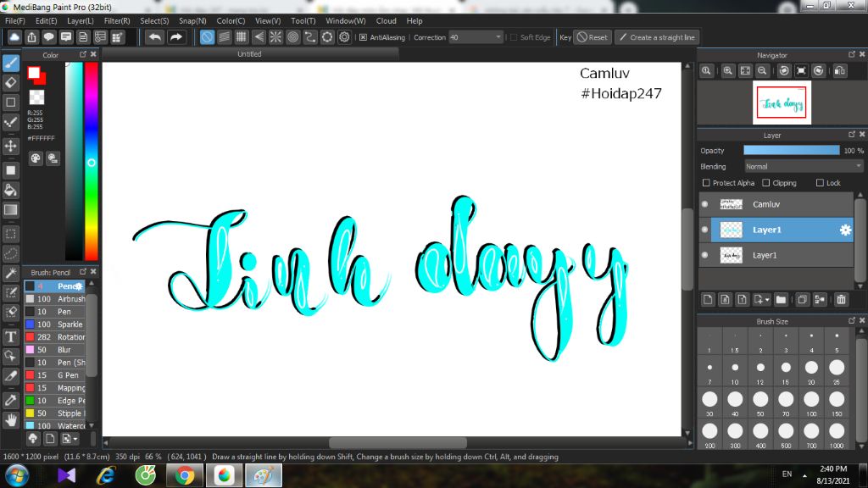The width and height of the screenshot is (868, 488).
Task: Select the rectangular Select tool
Action: pos(10,234)
